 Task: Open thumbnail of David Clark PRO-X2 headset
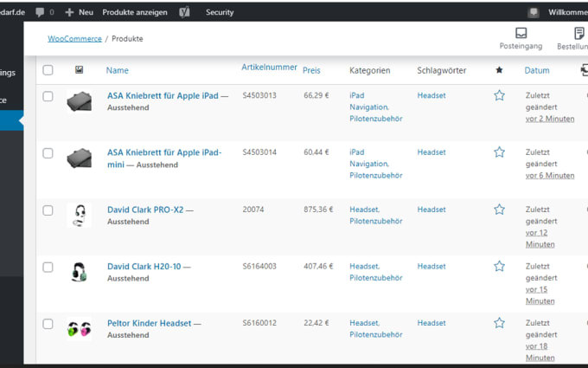(80, 215)
